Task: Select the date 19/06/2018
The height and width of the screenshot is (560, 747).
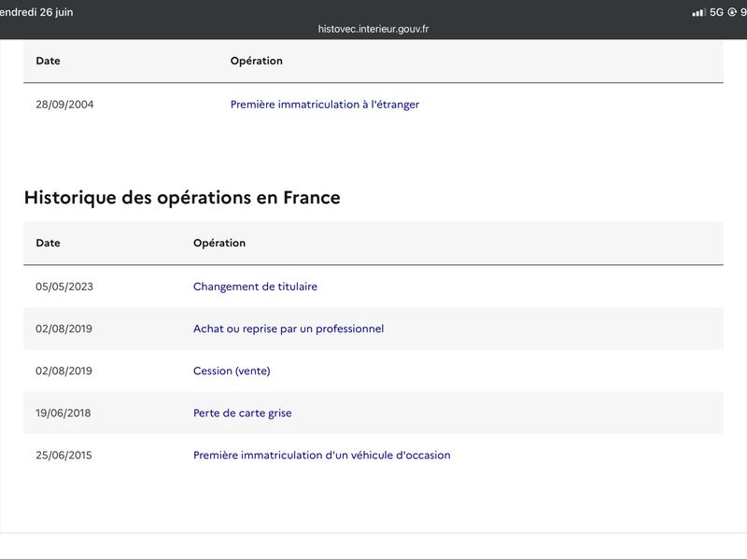Action: click(63, 413)
